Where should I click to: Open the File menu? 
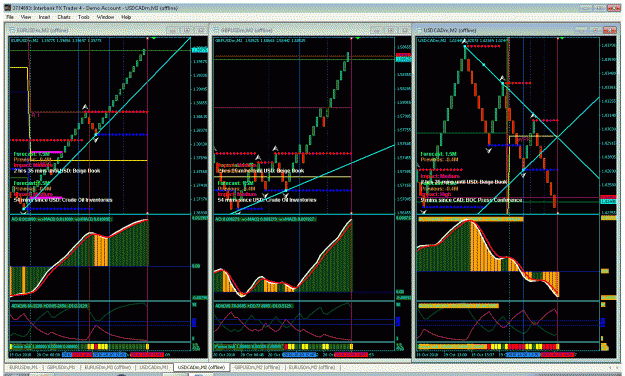coord(10,17)
